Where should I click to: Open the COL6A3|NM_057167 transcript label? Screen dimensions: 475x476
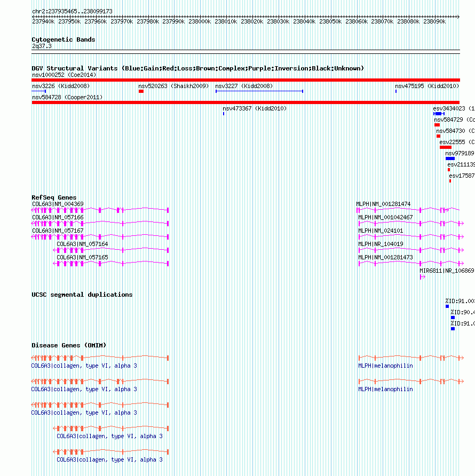point(58,231)
